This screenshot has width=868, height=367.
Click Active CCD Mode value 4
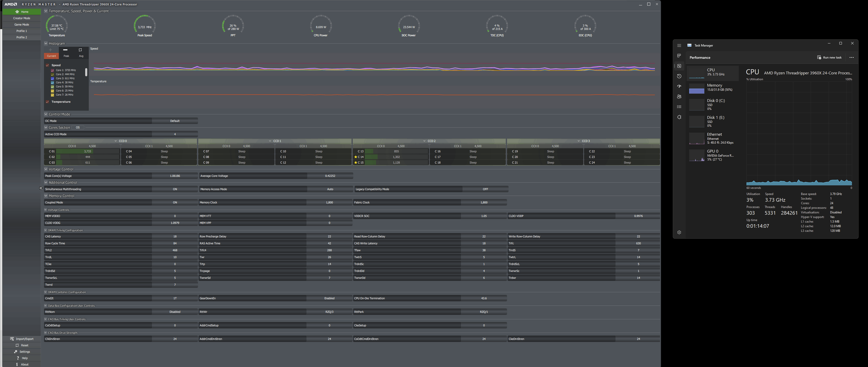(x=174, y=134)
